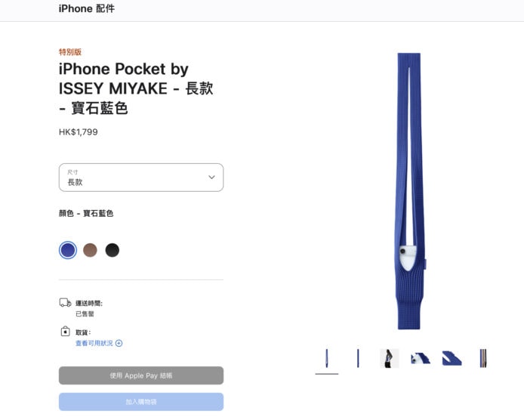Click the chevron arrow in size selector
524x420 pixels.
pyautogui.click(x=211, y=178)
